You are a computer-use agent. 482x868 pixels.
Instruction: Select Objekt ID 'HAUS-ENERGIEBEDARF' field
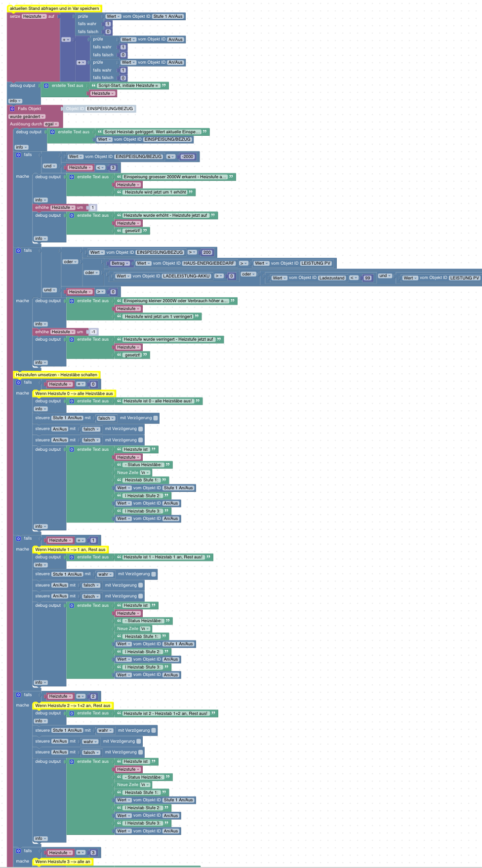209,263
